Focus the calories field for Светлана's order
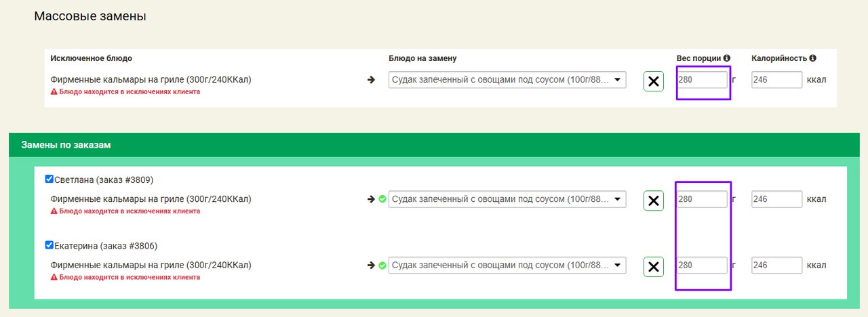This screenshot has height=317, width=868. coord(776,199)
